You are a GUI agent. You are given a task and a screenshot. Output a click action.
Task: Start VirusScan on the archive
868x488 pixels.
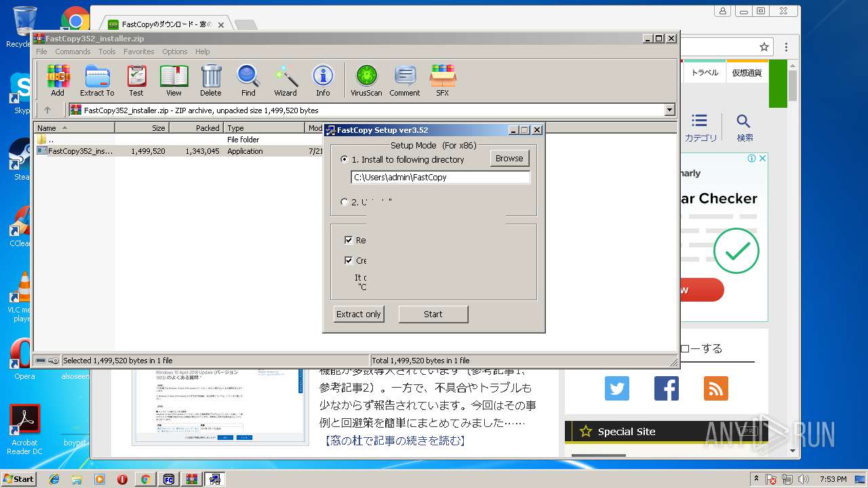pos(366,81)
